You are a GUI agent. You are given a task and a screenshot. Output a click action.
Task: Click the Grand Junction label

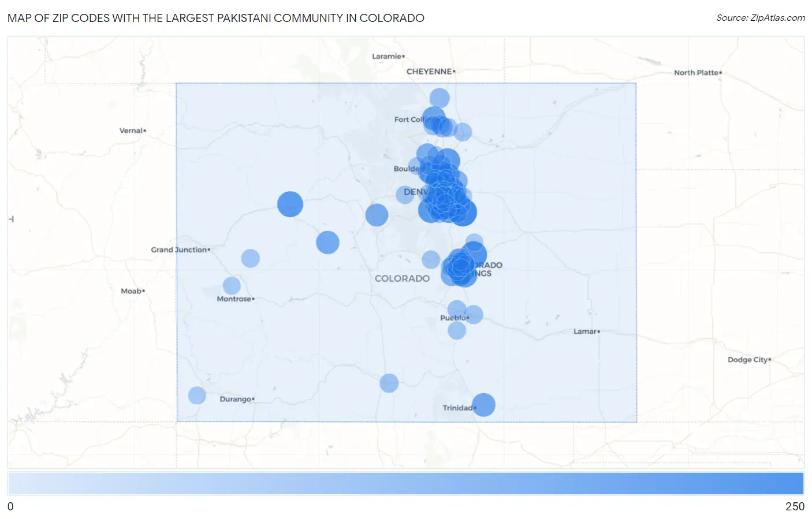click(180, 250)
